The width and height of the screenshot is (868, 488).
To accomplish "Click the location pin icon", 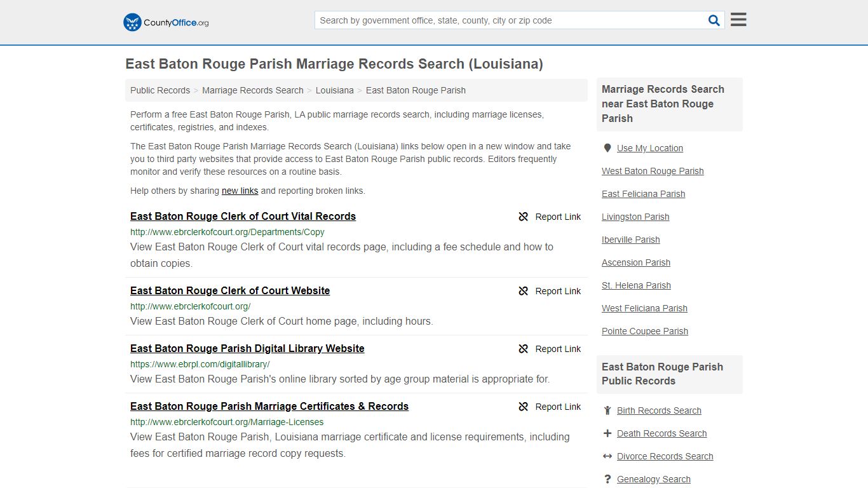I will (607, 148).
